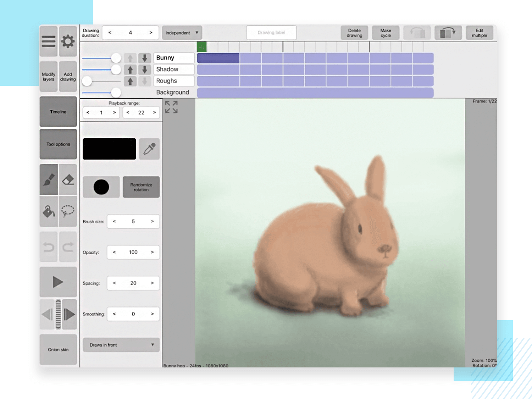Click the Undo arrow
The height and width of the screenshot is (399, 532).
click(x=49, y=247)
